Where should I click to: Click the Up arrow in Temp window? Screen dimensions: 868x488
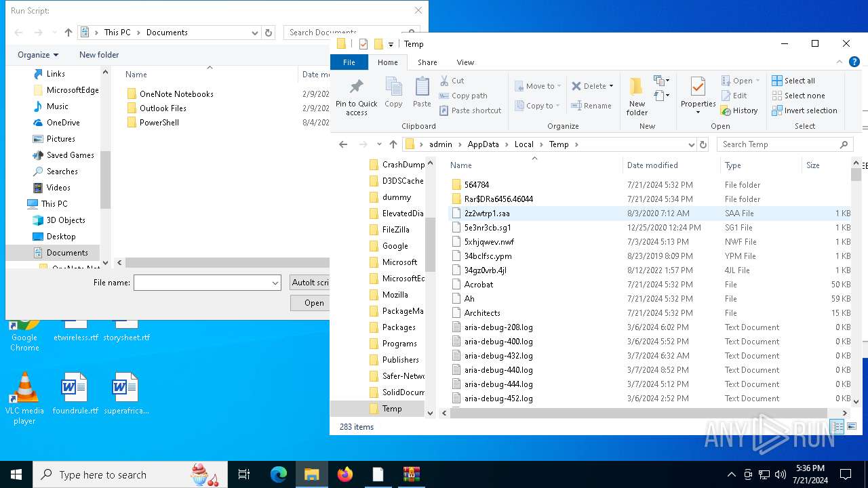[x=393, y=144]
